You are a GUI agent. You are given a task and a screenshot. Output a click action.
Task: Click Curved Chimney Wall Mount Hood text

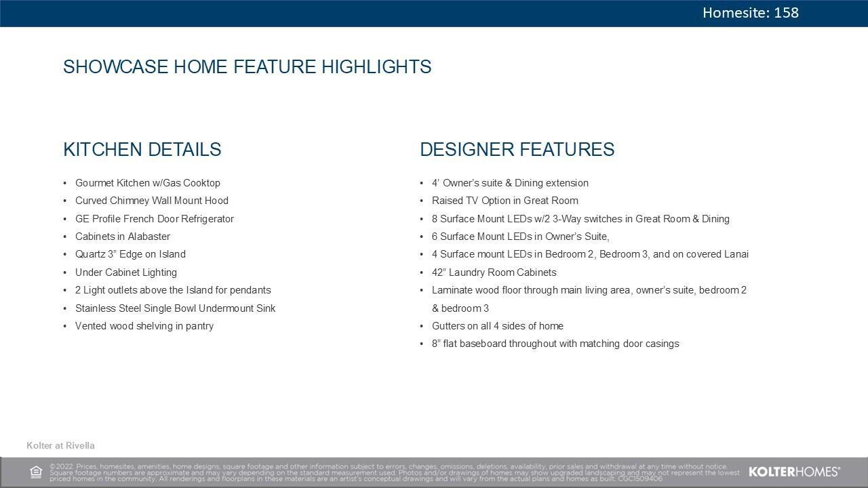(151, 201)
